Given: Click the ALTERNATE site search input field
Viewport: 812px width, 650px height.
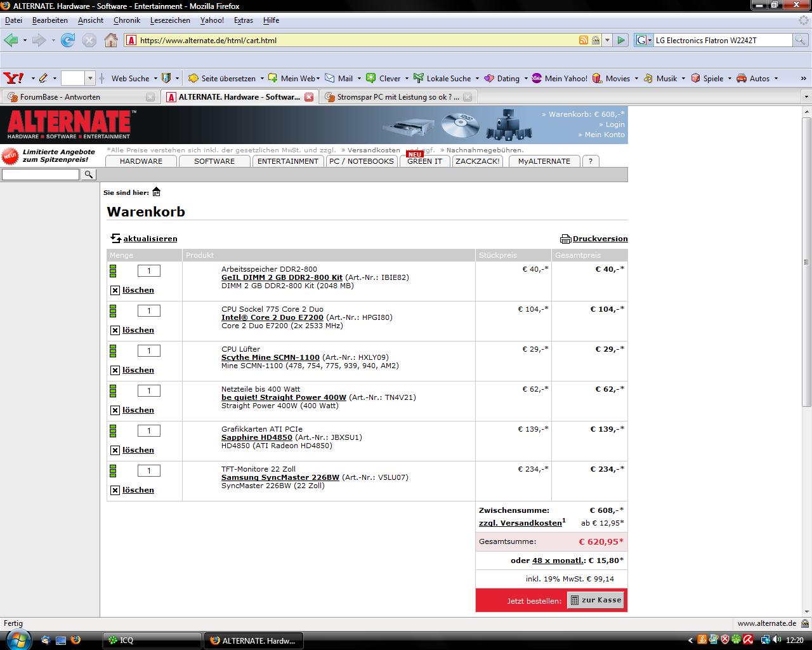Looking at the screenshot, I should click(x=41, y=175).
